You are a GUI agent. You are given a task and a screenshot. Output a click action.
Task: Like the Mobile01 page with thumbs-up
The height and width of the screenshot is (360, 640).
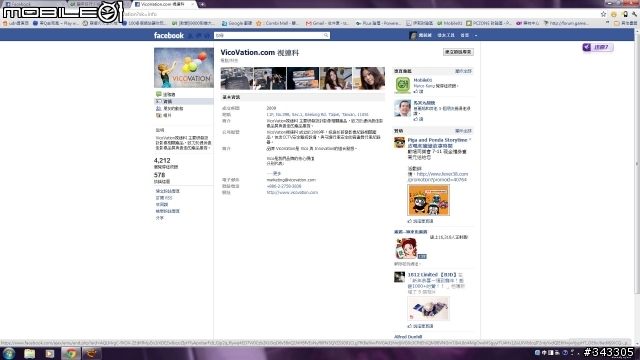coord(418,92)
